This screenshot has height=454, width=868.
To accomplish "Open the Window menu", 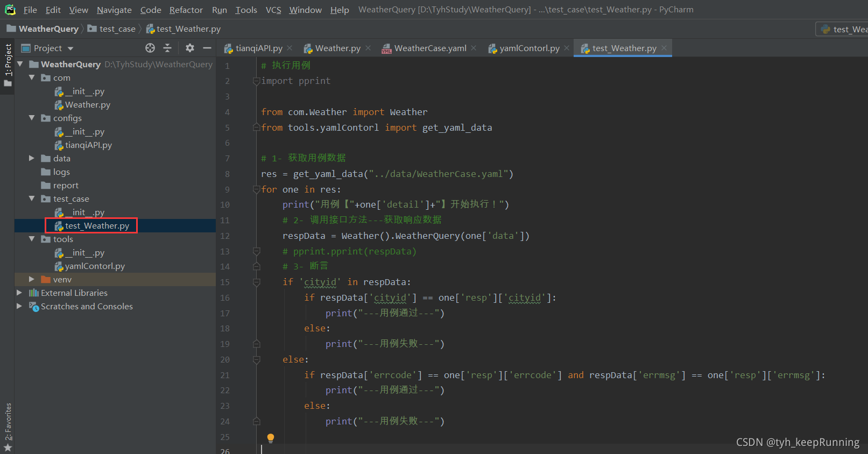I will (306, 10).
